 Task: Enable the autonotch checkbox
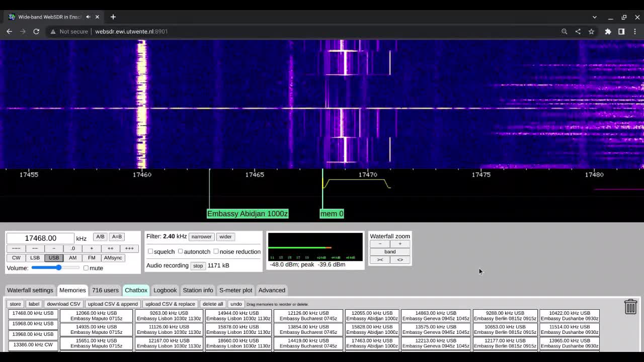[180, 251]
